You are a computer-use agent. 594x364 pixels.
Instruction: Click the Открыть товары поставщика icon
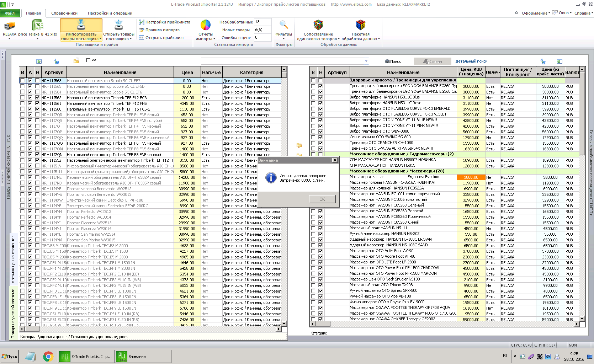click(x=119, y=25)
